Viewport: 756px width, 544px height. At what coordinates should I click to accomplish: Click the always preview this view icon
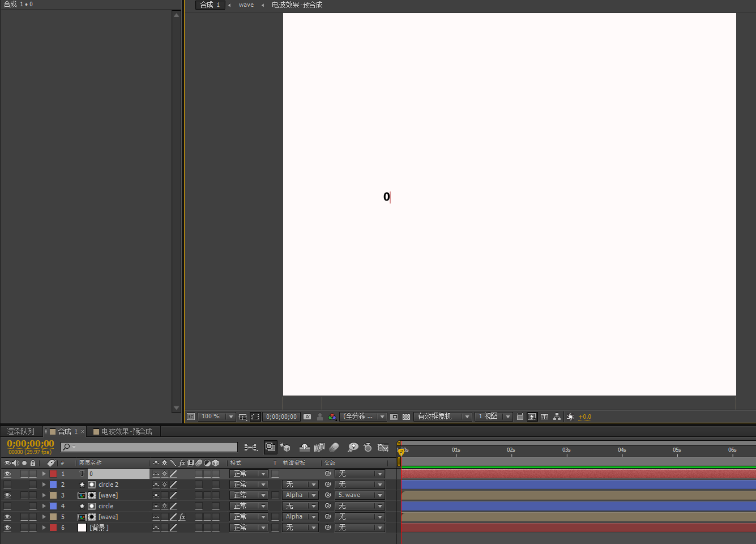(x=191, y=416)
